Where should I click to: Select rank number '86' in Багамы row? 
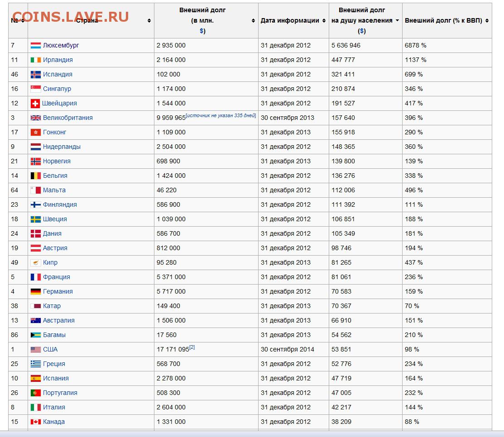tap(14, 335)
